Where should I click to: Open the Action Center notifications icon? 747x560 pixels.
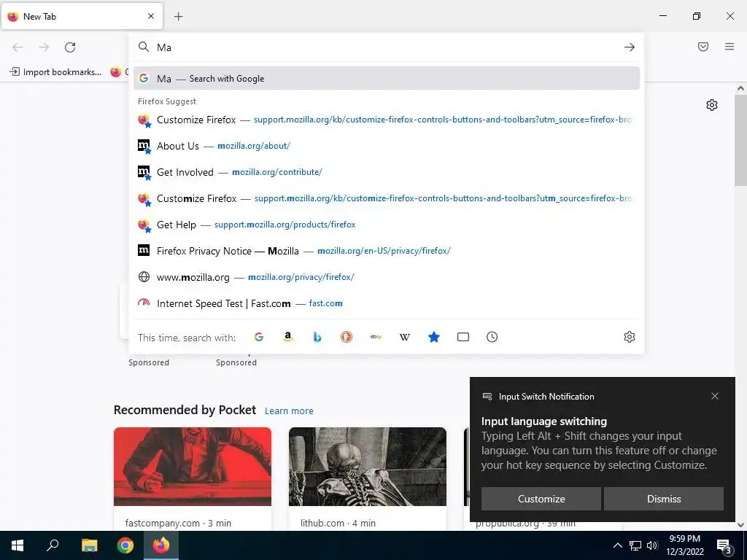point(724,546)
